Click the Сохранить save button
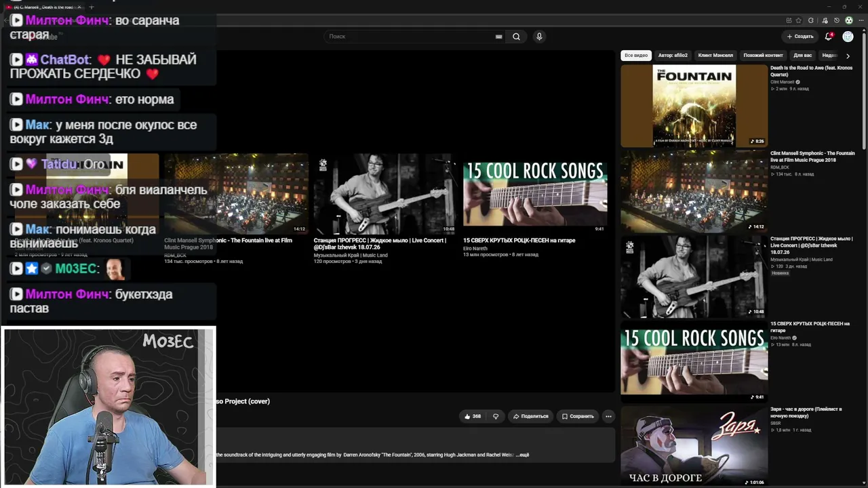 (x=578, y=416)
